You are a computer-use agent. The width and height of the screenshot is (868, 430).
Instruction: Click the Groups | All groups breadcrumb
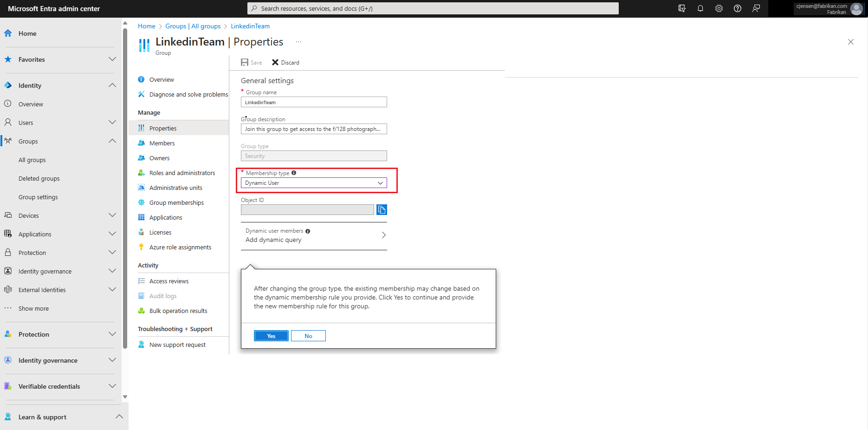point(193,26)
